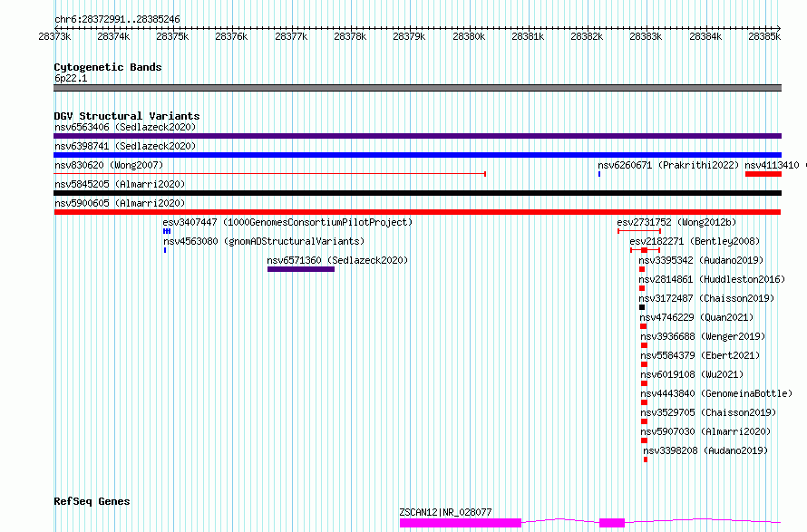Click the red nsv5584379 variant square
This screenshot has height=532, width=807.
(x=644, y=364)
